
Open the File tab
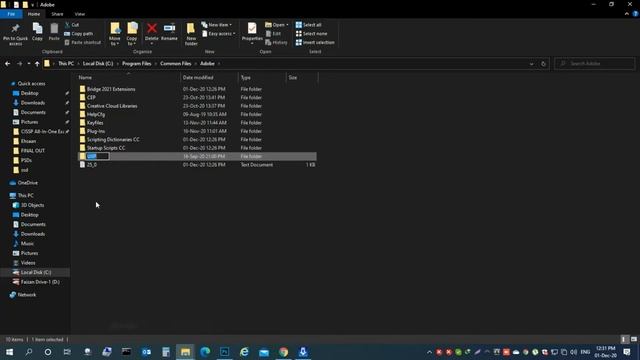(x=11, y=14)
